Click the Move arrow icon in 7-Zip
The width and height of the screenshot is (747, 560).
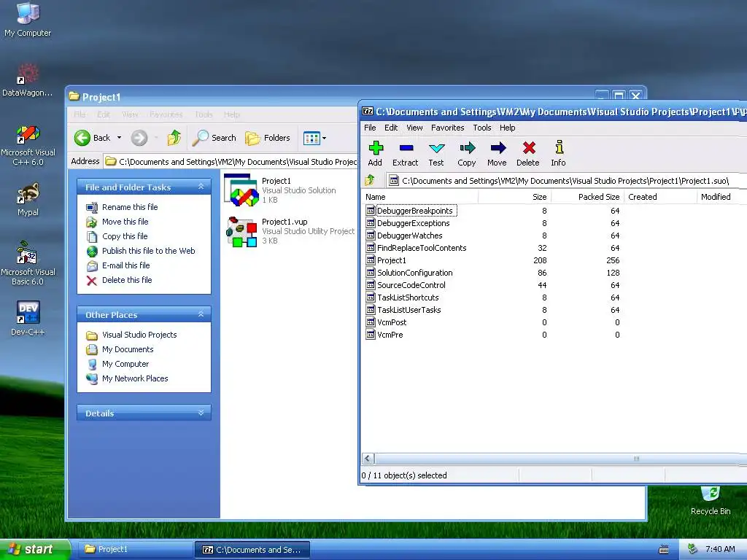(498, 148)
